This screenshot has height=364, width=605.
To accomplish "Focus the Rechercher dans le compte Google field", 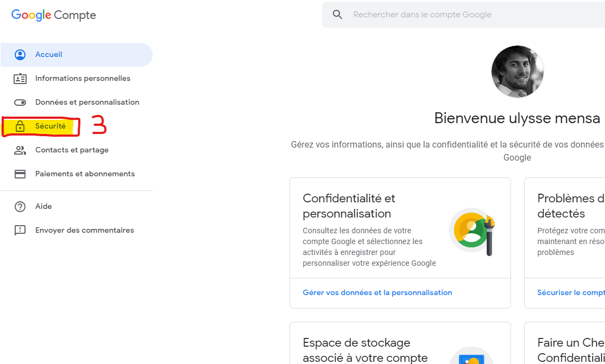I will point(463,15).
